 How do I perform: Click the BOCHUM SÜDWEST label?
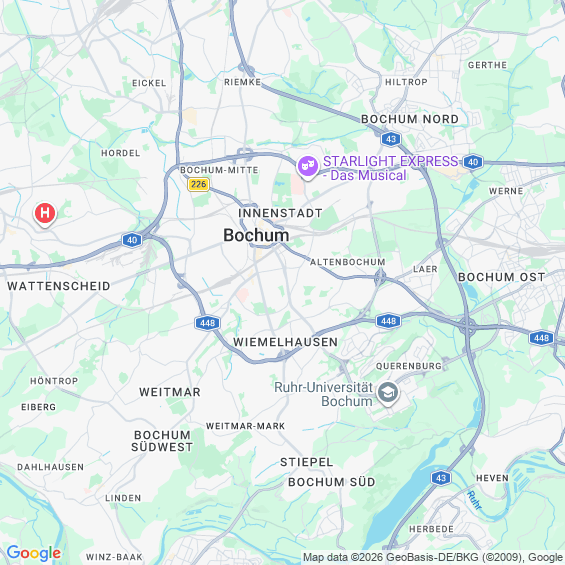click(x=162, y=441)
